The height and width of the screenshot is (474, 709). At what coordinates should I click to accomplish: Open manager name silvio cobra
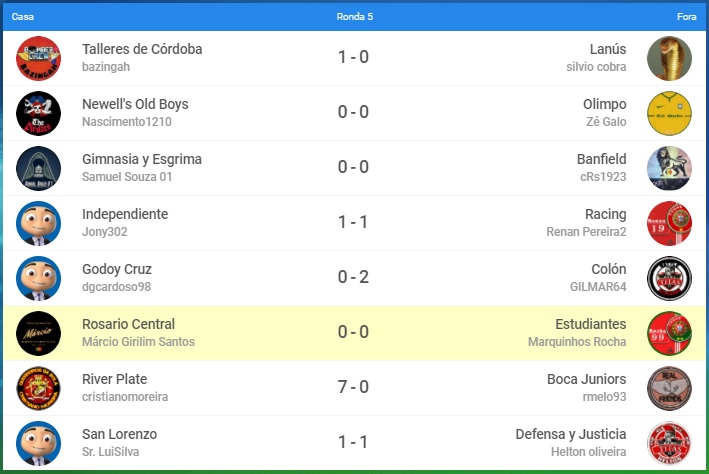(596, 67)
